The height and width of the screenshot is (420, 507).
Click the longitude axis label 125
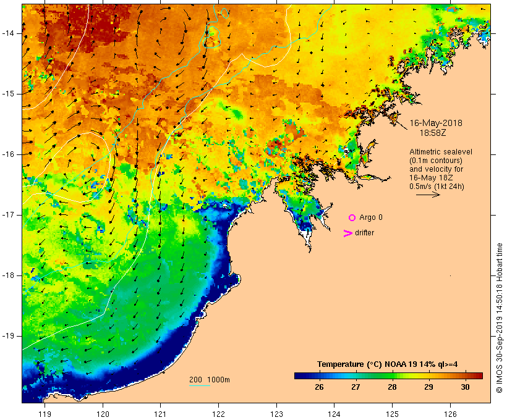(392, 414)
